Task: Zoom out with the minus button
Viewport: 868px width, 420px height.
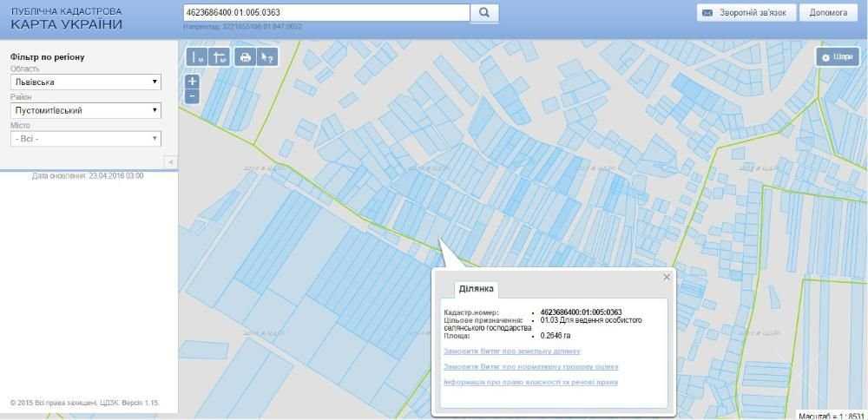Action: (x=192, y=95)
